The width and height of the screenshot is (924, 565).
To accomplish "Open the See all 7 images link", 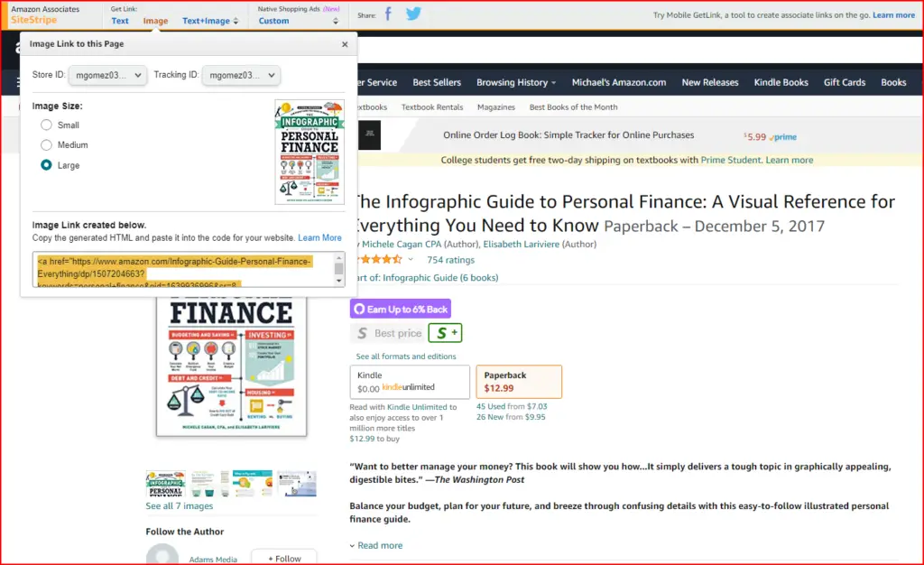I will [180, 506].
